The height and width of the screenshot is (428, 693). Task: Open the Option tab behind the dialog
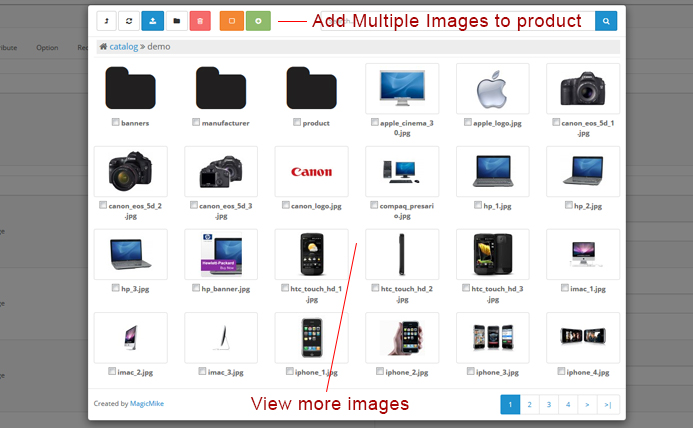coord(47,47)
